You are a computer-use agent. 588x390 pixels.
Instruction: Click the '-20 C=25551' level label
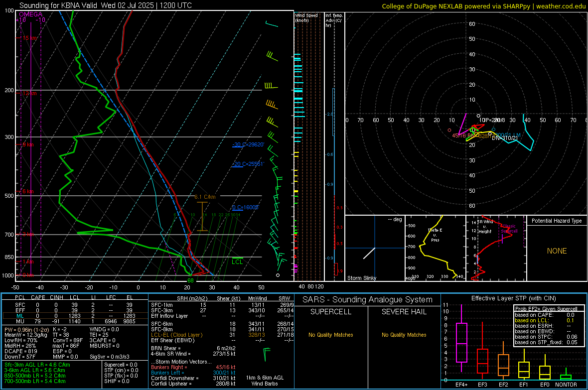pyautogui.click(x=248, y=164)
